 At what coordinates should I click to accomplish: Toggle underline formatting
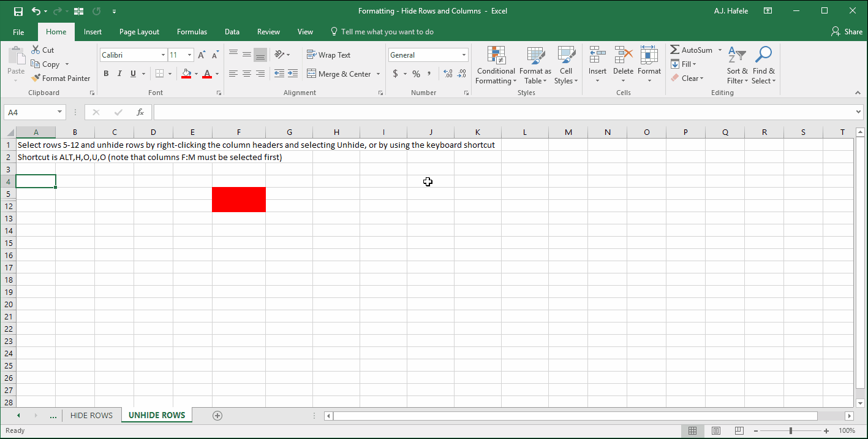coord(133,74)
